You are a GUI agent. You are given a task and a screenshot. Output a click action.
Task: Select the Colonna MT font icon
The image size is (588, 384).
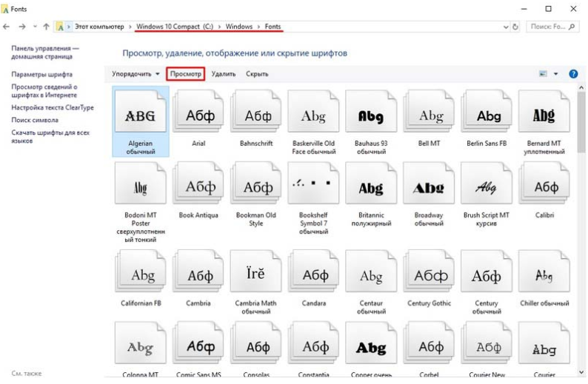pos(140,343)
